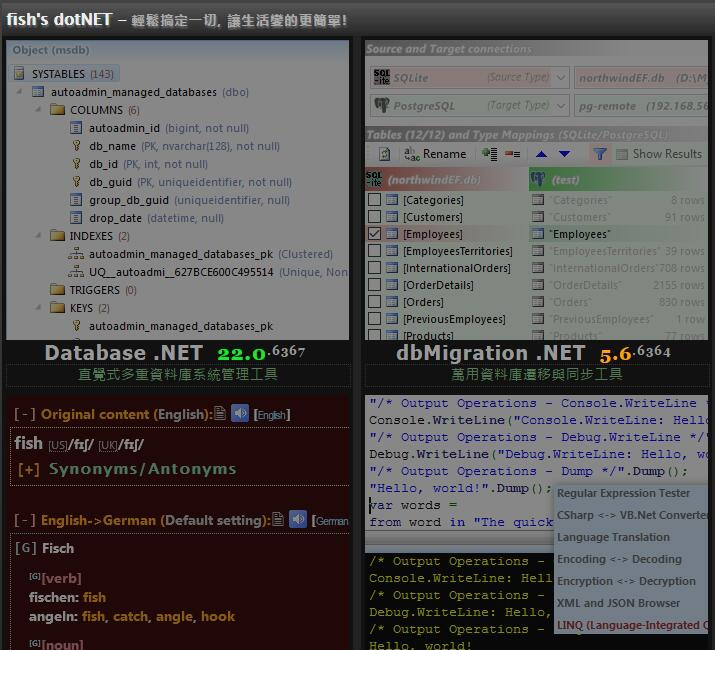Move table down with blue down arrow

[565, 154]
